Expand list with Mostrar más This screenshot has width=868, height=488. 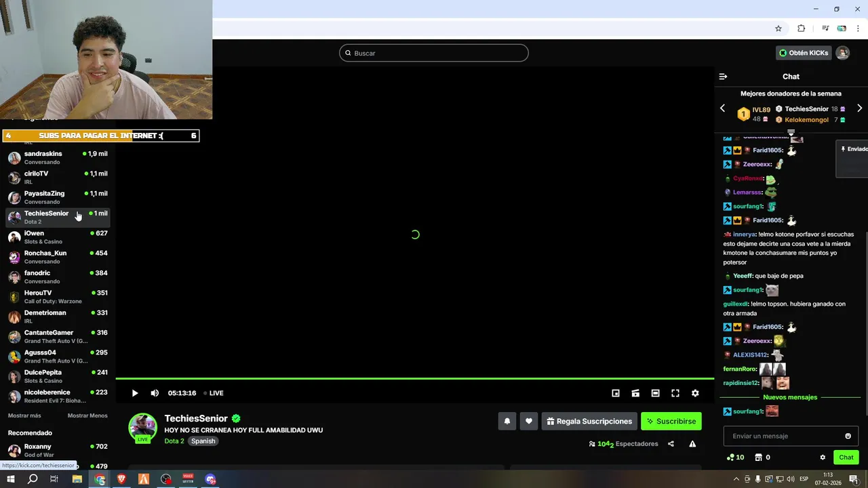coord(24,415)
